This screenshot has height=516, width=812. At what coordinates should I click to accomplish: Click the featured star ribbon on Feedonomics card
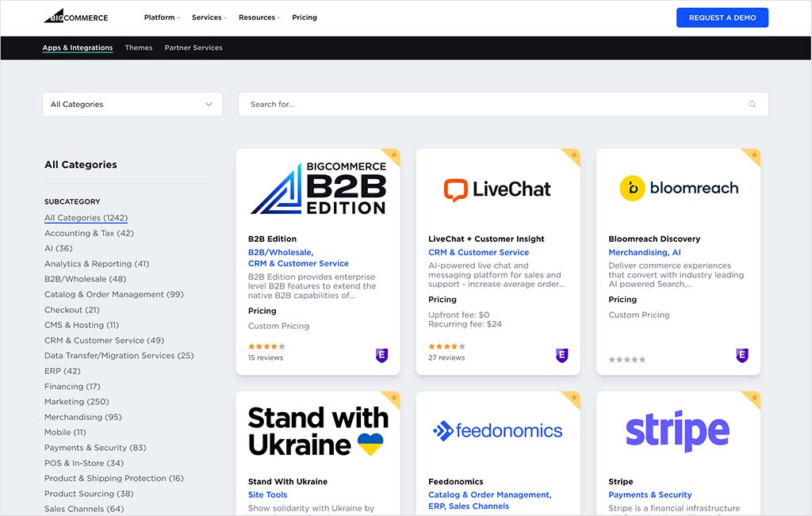(573, 399)
